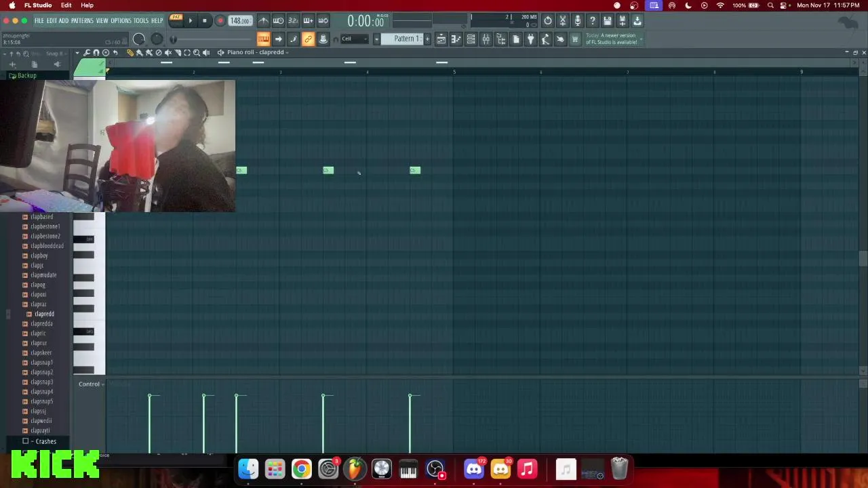Click the record button

click(220, 20)
